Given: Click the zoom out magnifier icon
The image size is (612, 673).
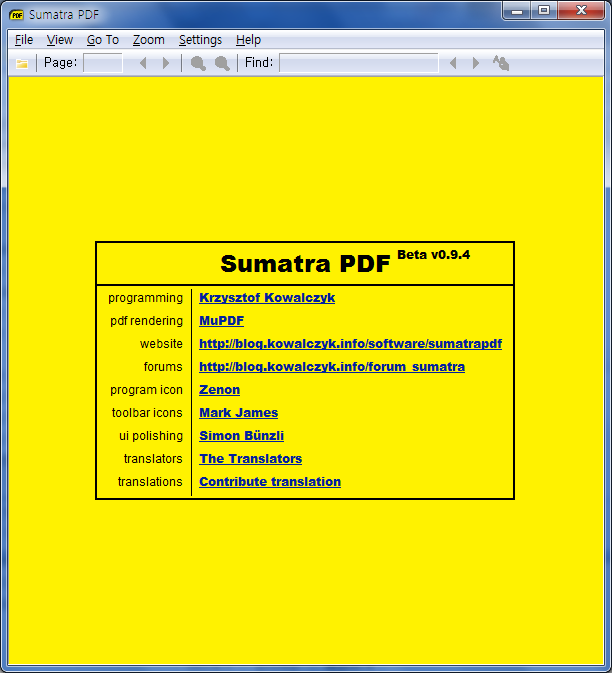Looking at the screenshot, I should point(198,64).
